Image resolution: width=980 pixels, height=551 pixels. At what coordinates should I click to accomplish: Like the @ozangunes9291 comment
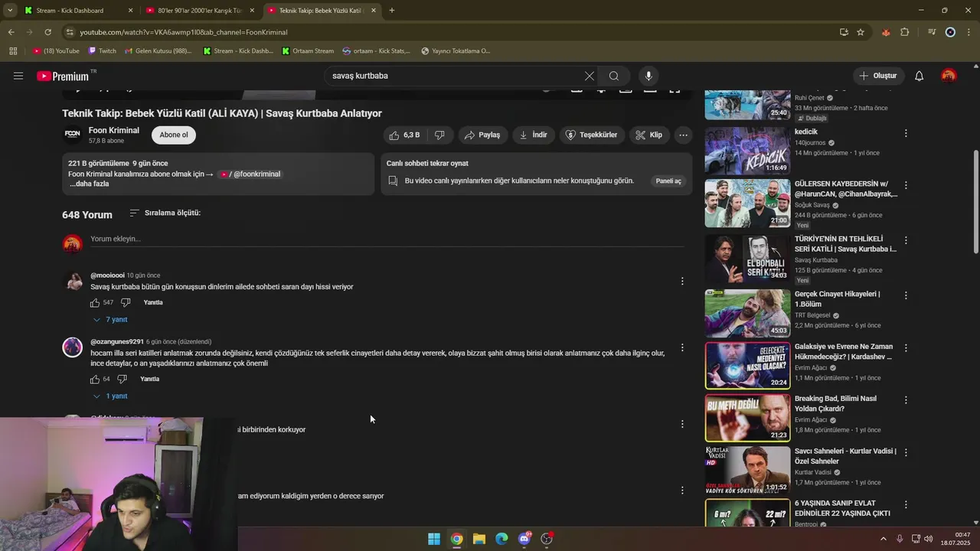pyautogui.click(x=95, y=379)
